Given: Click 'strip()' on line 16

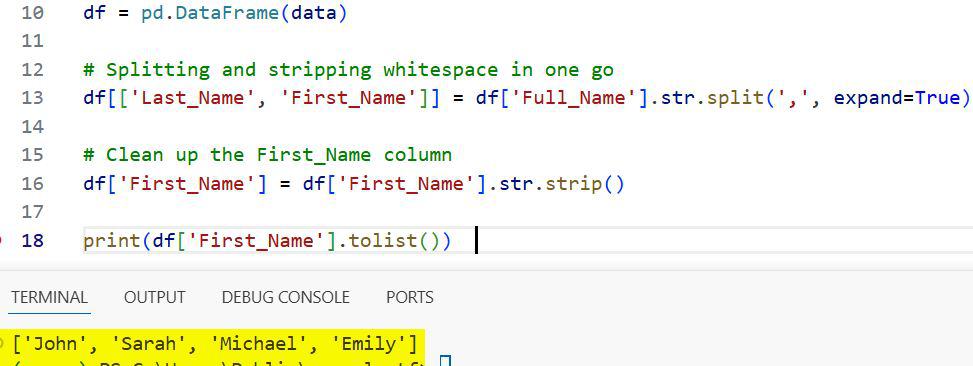Looking at the screenshot, I should (585, 184).
